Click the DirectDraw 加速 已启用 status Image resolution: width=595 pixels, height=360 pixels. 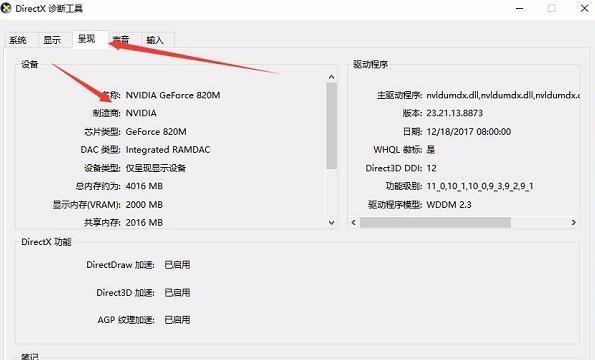[177, 265]
